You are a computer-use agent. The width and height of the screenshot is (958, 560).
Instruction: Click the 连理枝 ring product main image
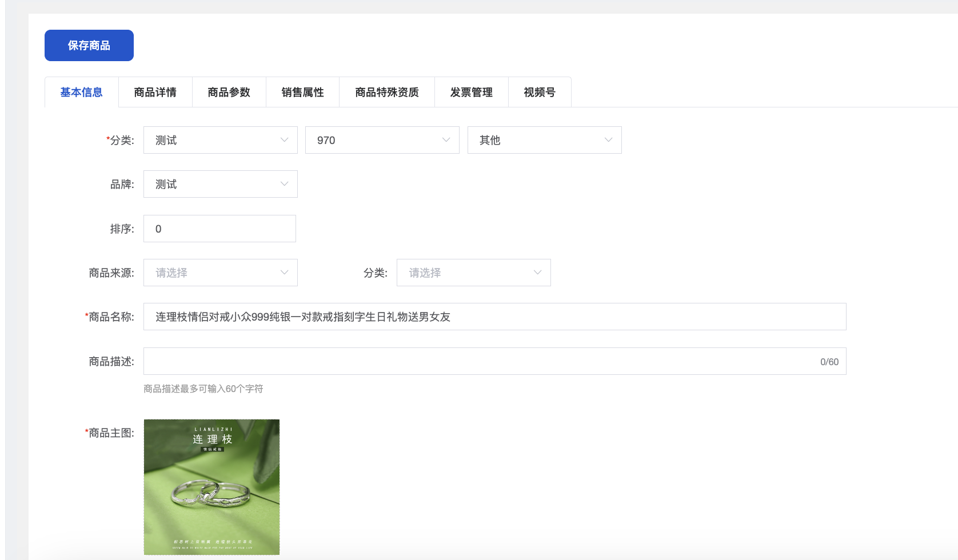[211, 487]
